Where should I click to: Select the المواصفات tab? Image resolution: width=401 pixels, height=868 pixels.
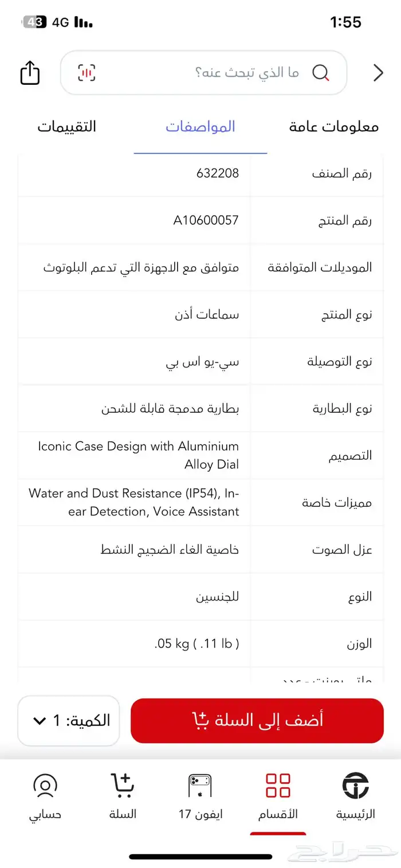(200, 127)
